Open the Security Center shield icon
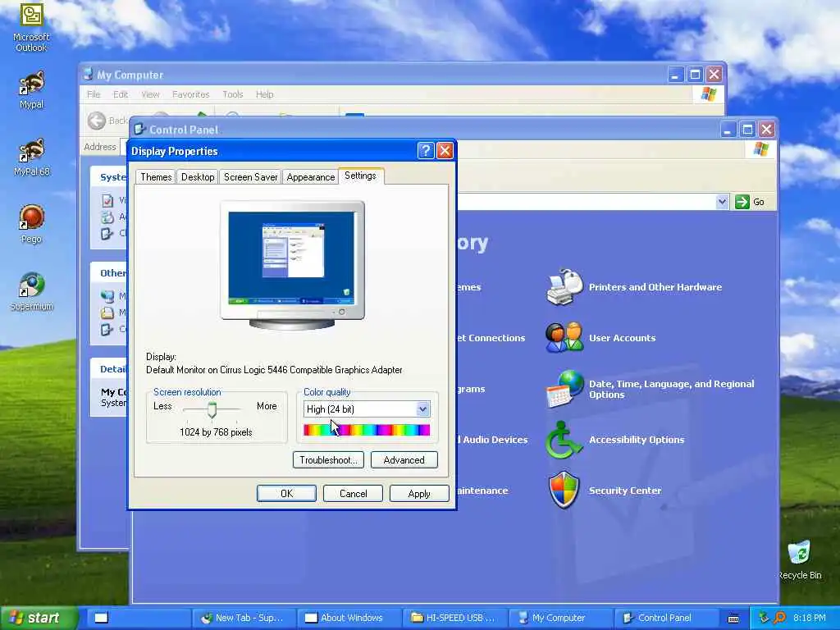This screenshot has width=840, height=630. [564, 490]
